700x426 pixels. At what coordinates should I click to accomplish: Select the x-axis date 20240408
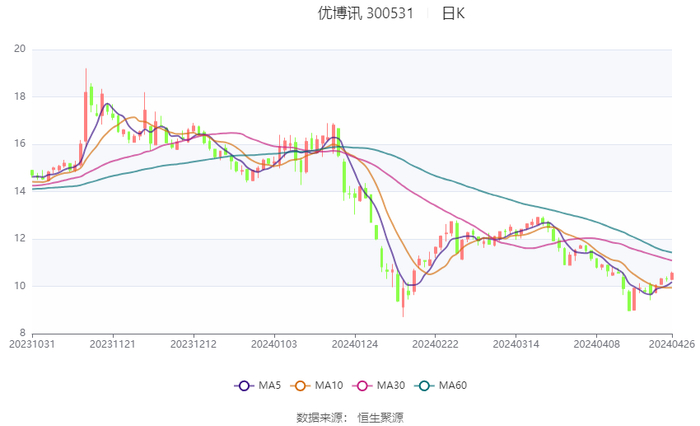[x=596, y=344]
